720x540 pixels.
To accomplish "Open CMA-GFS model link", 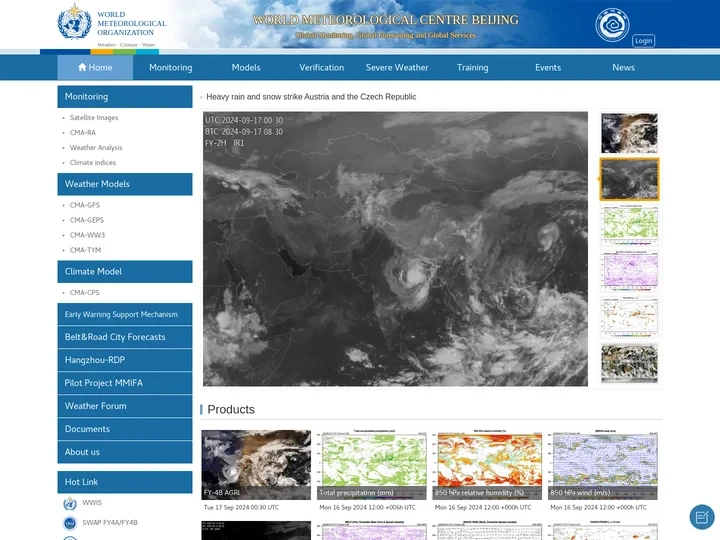I will click(x=84, y=205).
